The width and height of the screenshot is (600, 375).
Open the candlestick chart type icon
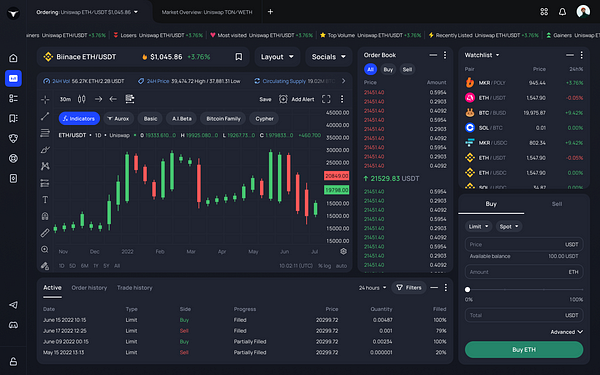pyautogui.click(x=82, y=99)
